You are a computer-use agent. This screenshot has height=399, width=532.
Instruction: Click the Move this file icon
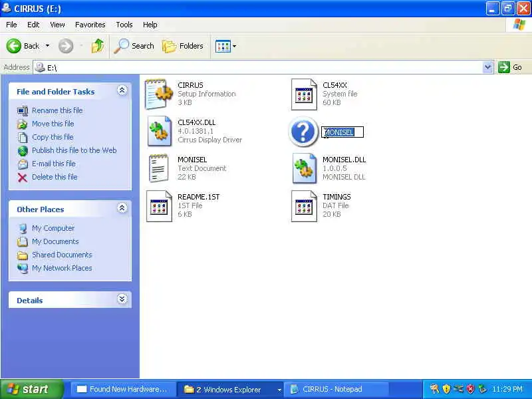[x=23, y=124]
